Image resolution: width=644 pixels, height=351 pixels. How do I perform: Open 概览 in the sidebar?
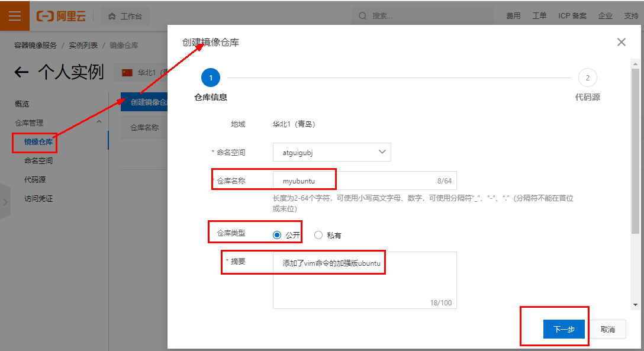tap(22, 104)
